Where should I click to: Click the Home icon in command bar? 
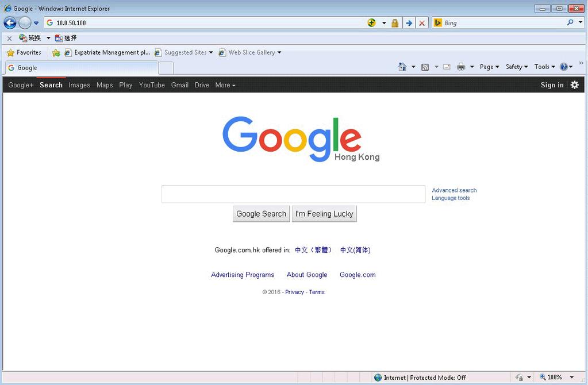pos(402,67)
